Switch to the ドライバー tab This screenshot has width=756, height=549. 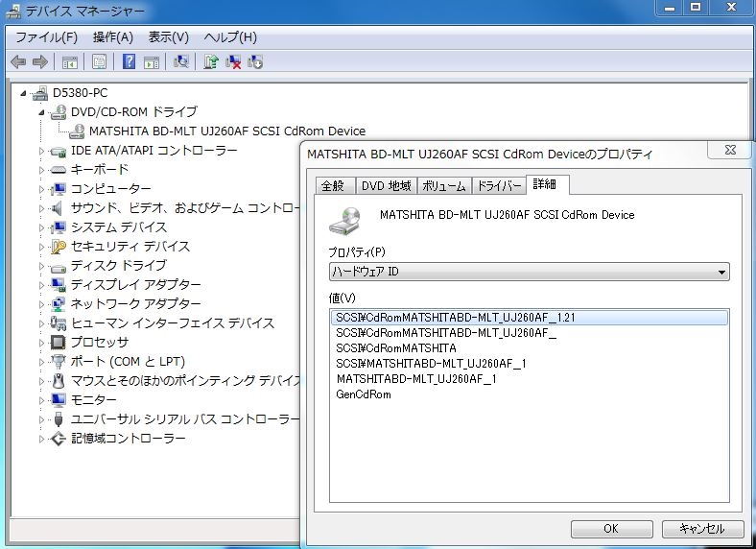click(x=499, y=186)
